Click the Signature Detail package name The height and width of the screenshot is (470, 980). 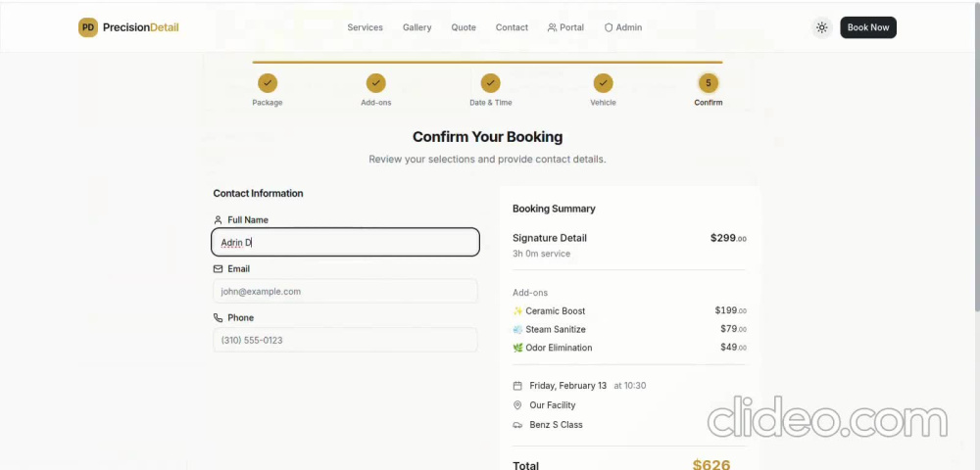550,238
